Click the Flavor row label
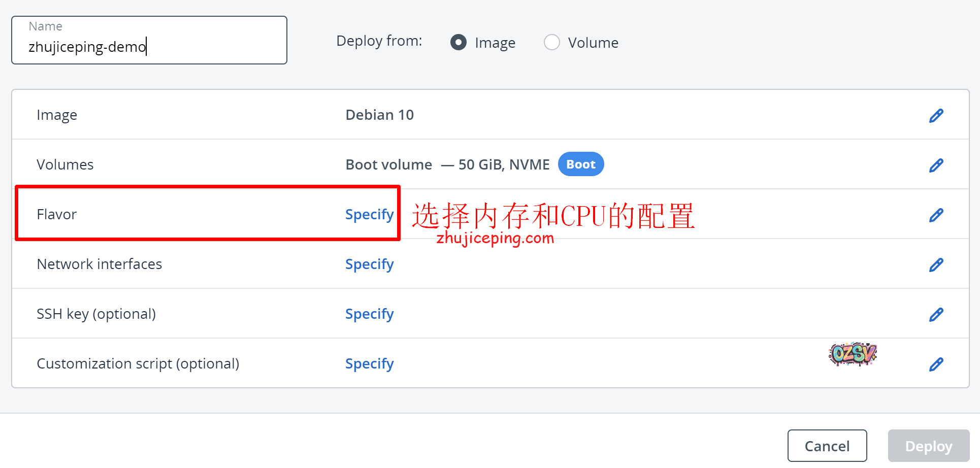The width and height of the screenshot is (980, 468). pyautogui.click(x=57, y=215)
